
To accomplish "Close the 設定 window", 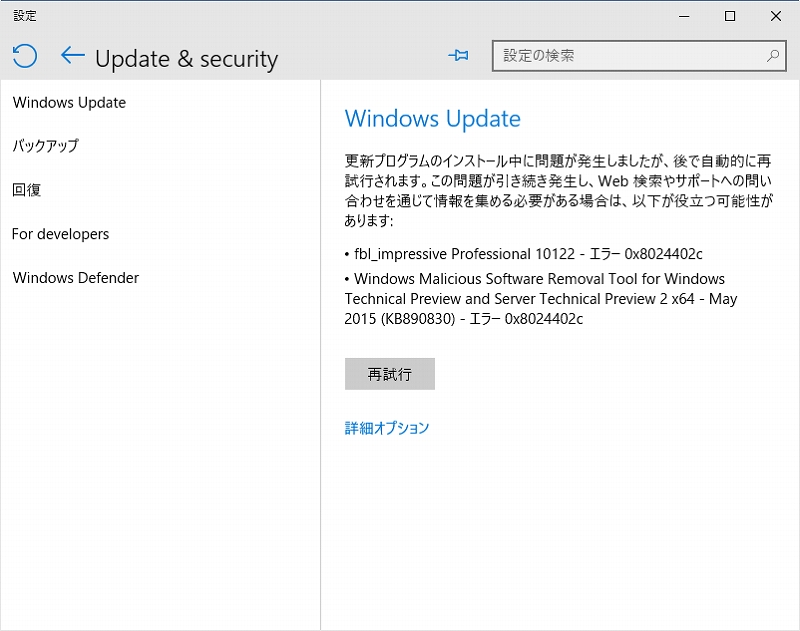I will [776, 16].
